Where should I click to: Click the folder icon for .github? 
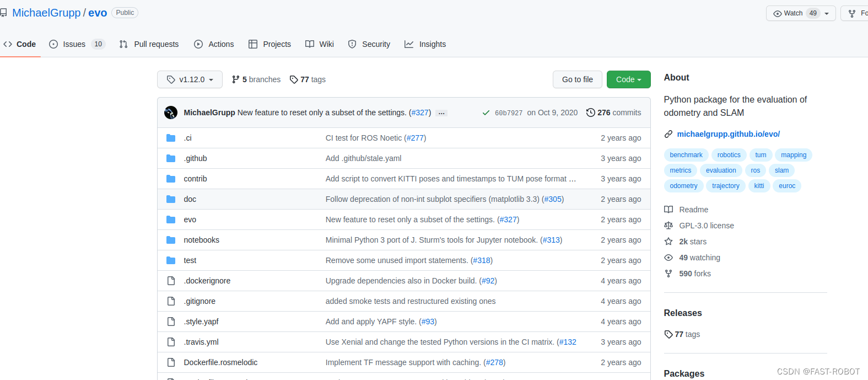tap(171, 158)
